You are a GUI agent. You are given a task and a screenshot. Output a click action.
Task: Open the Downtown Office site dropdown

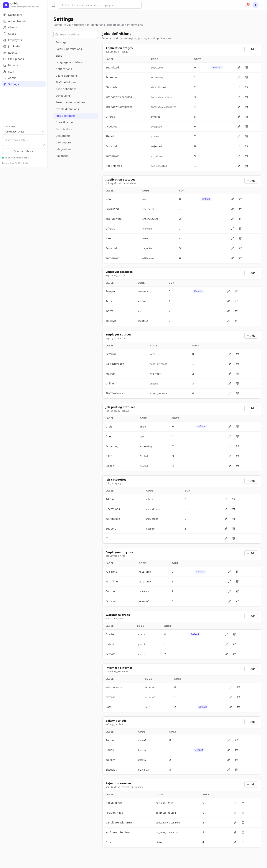24,132
